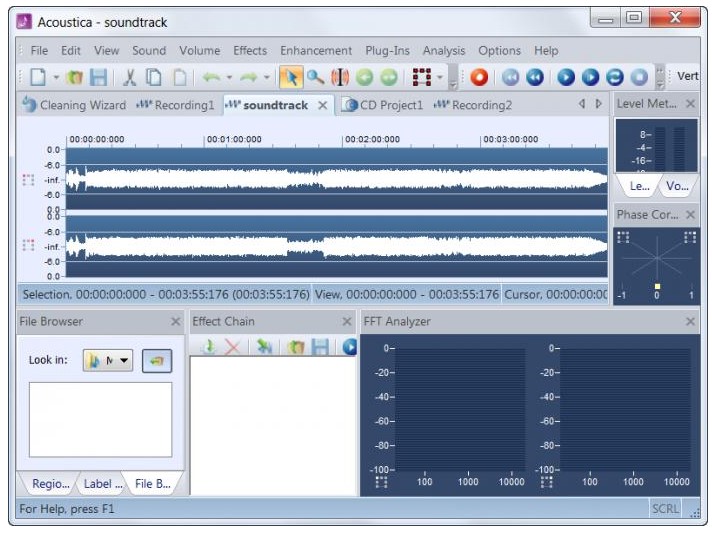
Task: Jump to start with the skip-back button
Action: (510, 77)
